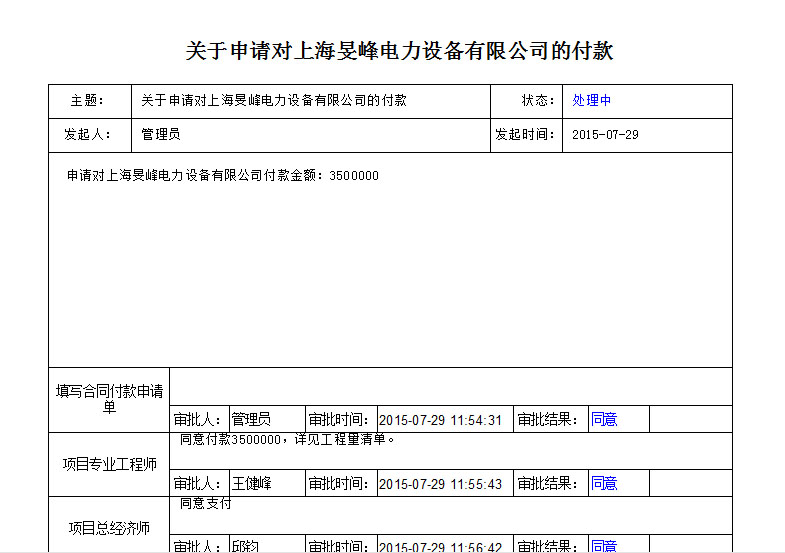785x553 pixels.
Task: Click the 2015-07-29 initiation date value
Action: tap(605, 135)
